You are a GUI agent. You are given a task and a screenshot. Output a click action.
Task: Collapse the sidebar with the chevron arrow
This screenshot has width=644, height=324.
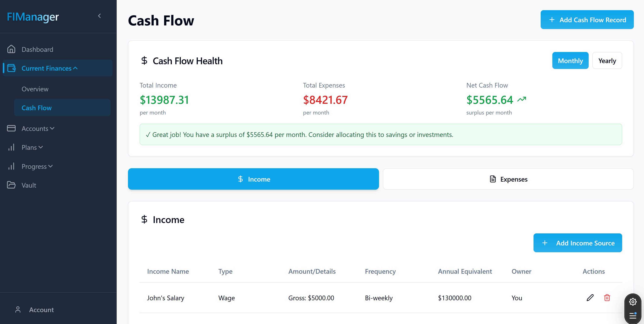(100, 16)
